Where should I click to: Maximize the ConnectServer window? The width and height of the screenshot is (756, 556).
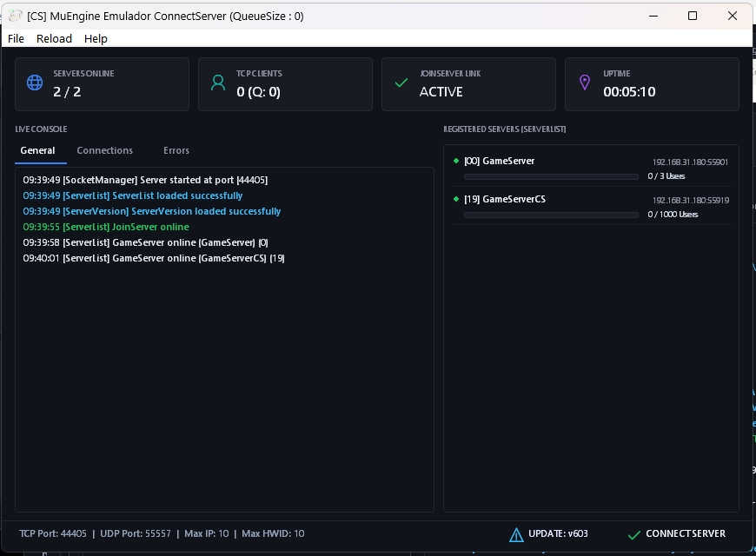(x=693, y=16)
